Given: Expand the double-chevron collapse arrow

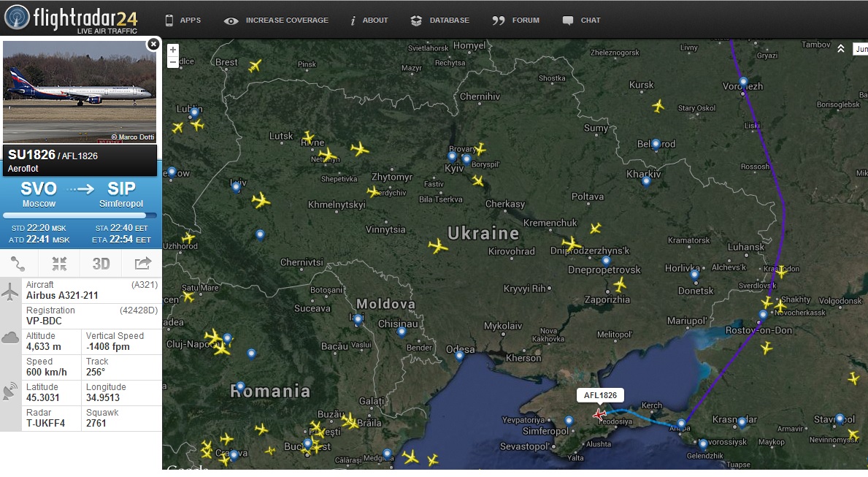Looking at the screenshot, I should (x=841, y=49).
